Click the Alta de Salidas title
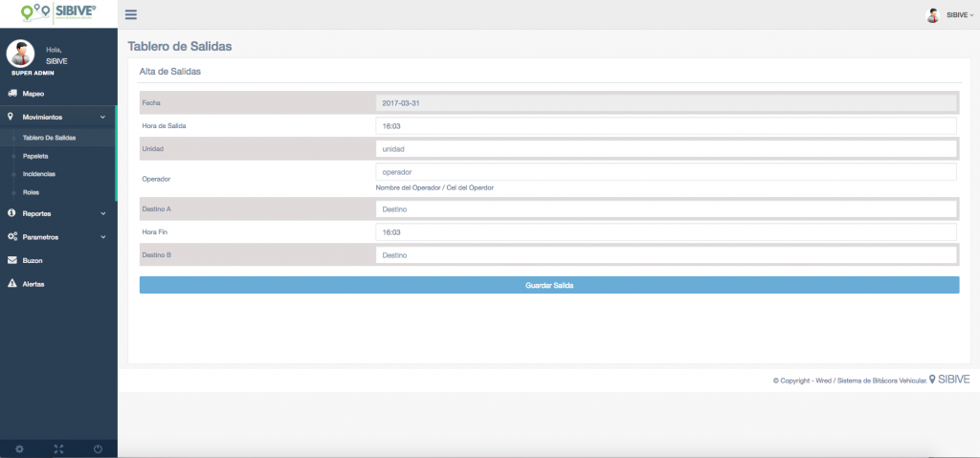This screenshot has width=980, height=458. [169, 72]
